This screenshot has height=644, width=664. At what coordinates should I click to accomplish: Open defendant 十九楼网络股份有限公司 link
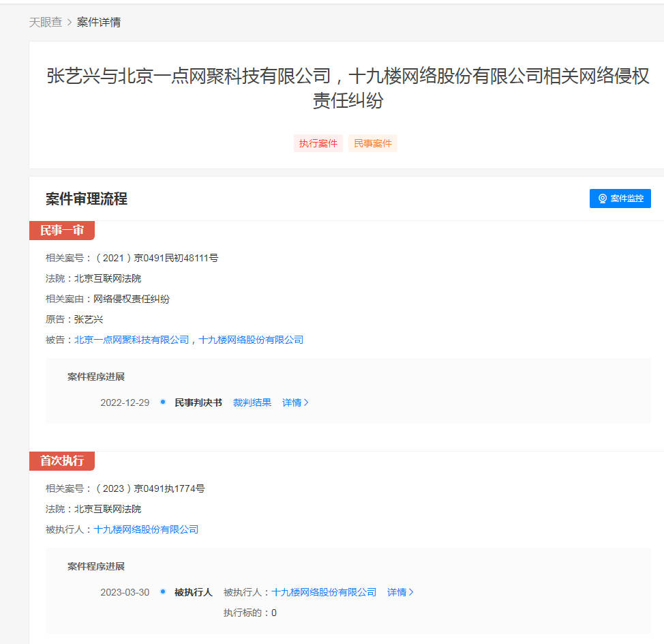[x=251, y=340]
